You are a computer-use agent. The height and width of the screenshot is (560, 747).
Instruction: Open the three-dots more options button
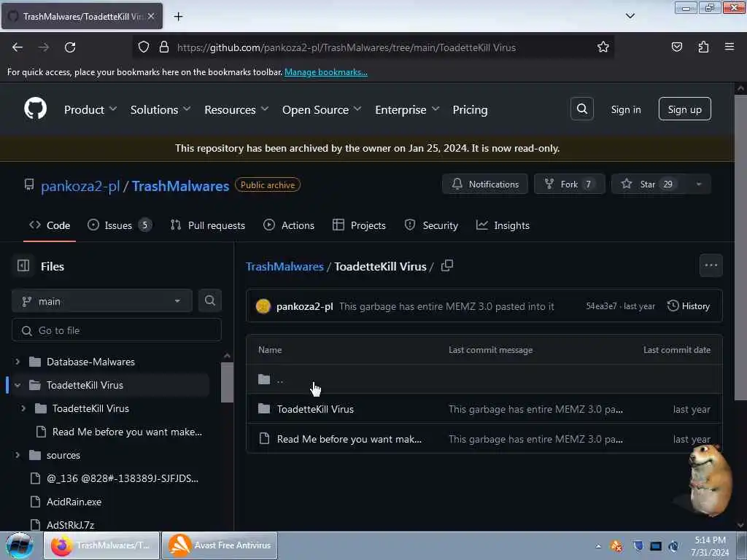tap(711, 265)
